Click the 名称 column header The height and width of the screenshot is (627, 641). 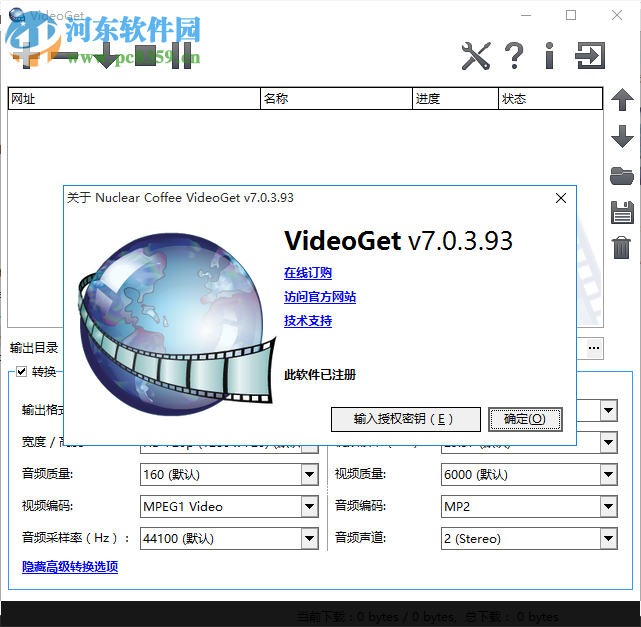336,99
